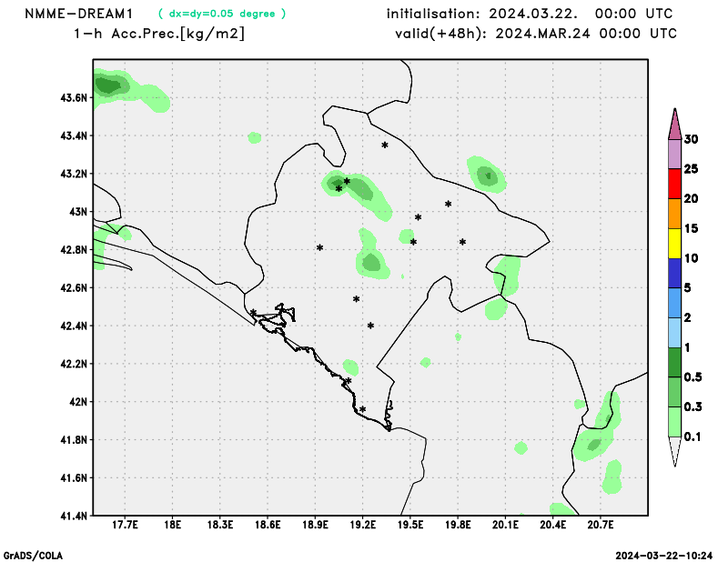Click the northernmost asterisk station marker

385,146
